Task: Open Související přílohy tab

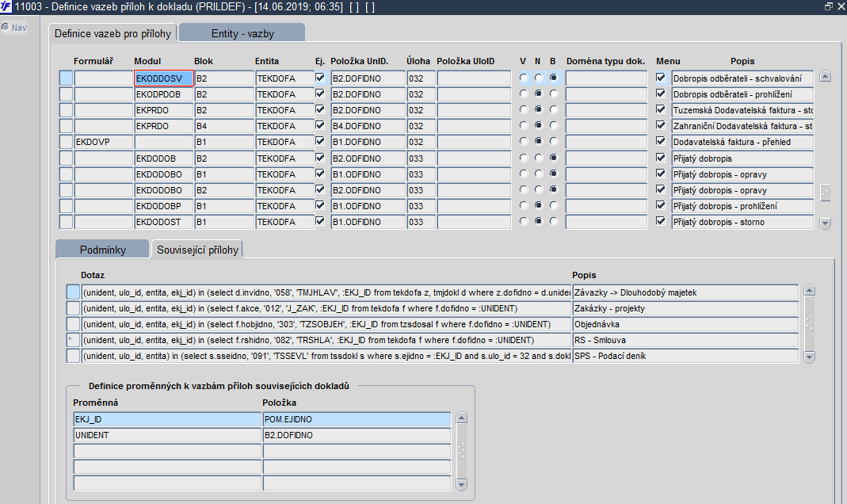Action: coord(197,250)
